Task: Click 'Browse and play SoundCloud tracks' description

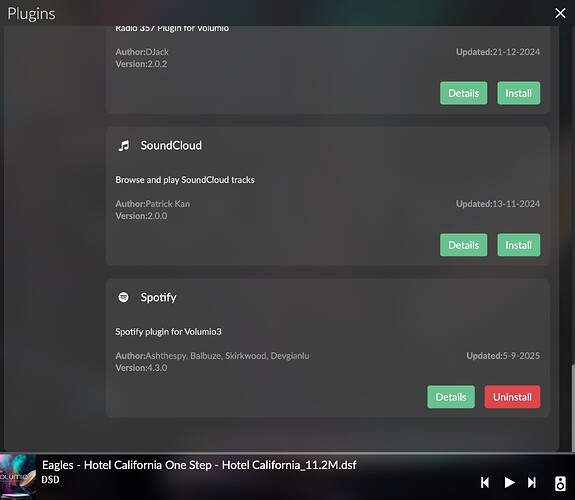Action: (x=185, y=180)
